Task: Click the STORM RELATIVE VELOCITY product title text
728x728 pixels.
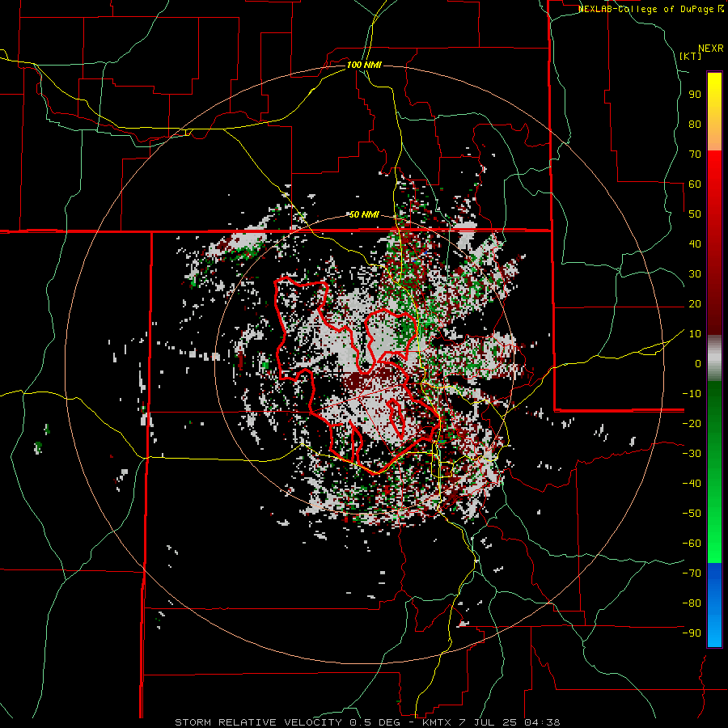Action: pyautogui.click(x=258, y=722)
